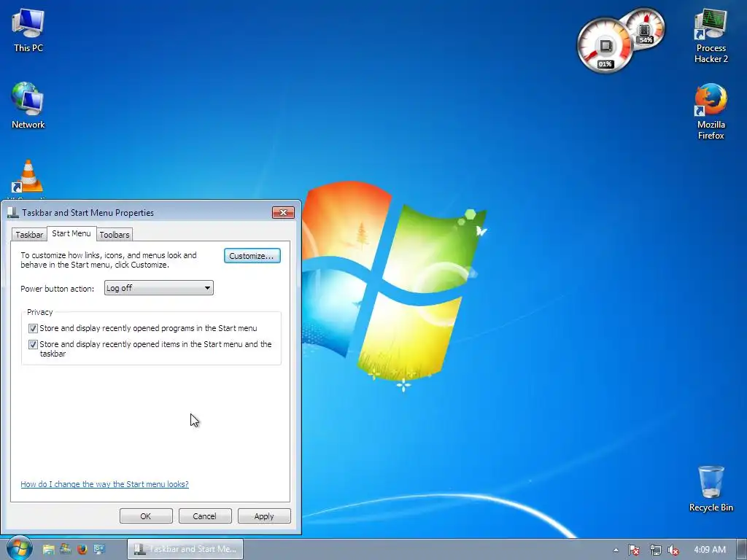Close the Taskbar and Start Menu Properties dialog

tap(283, 212)
